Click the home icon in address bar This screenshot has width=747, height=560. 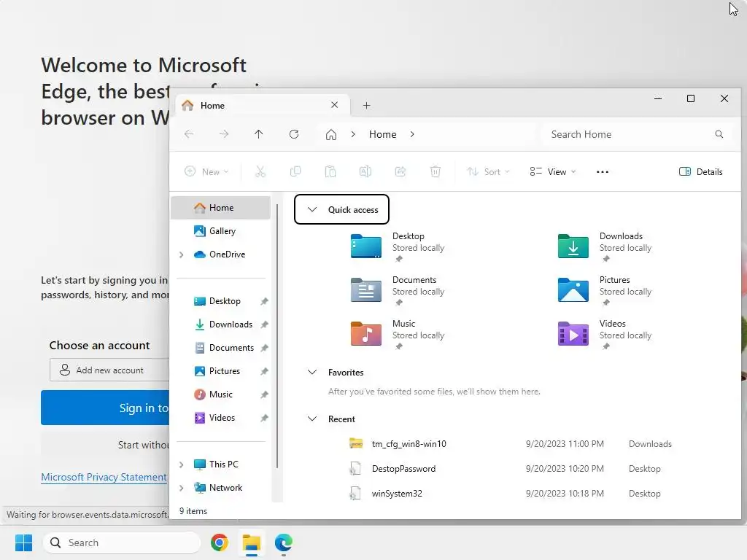click(x=331, y=135)
